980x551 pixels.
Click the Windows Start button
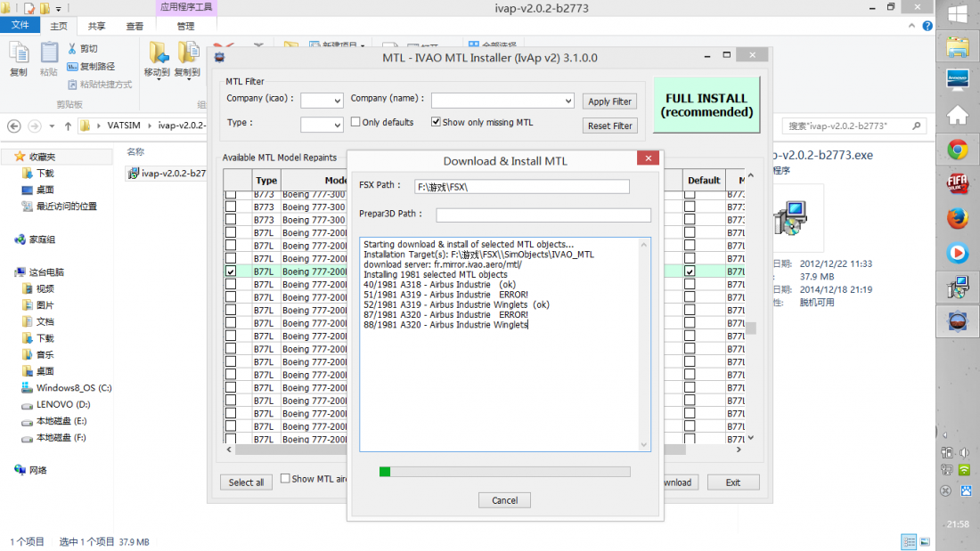click(958, 13)
